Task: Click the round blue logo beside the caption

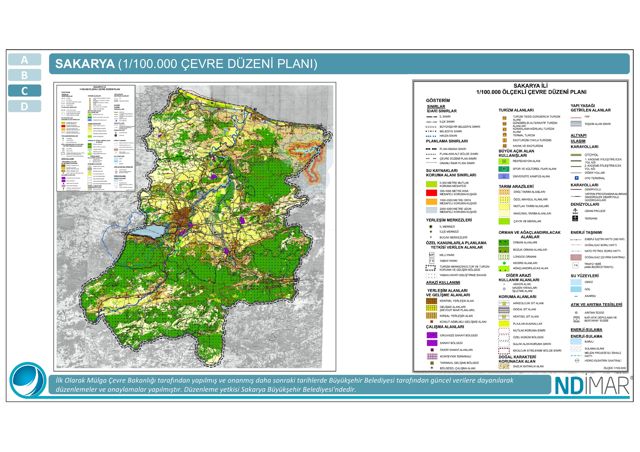Action: 28,380
